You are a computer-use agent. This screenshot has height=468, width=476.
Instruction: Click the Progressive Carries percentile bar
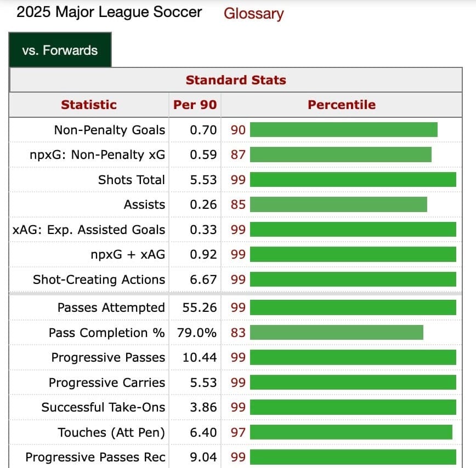pos(353,382)
